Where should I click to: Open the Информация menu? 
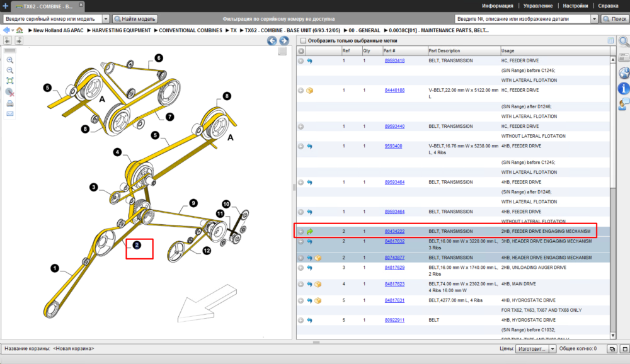point(498,6)
